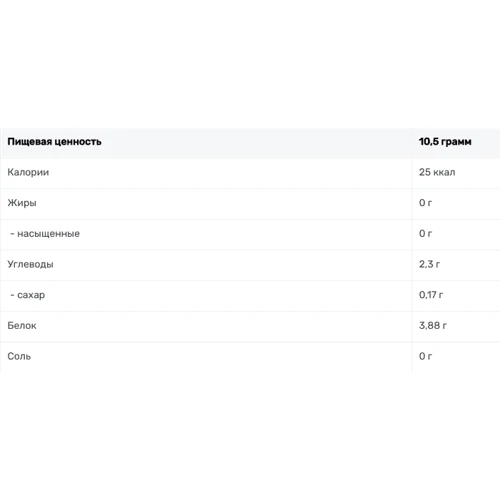500x500 pixels.
Task: Click the 'Углеводы' row label
Action: coord(30,264)
